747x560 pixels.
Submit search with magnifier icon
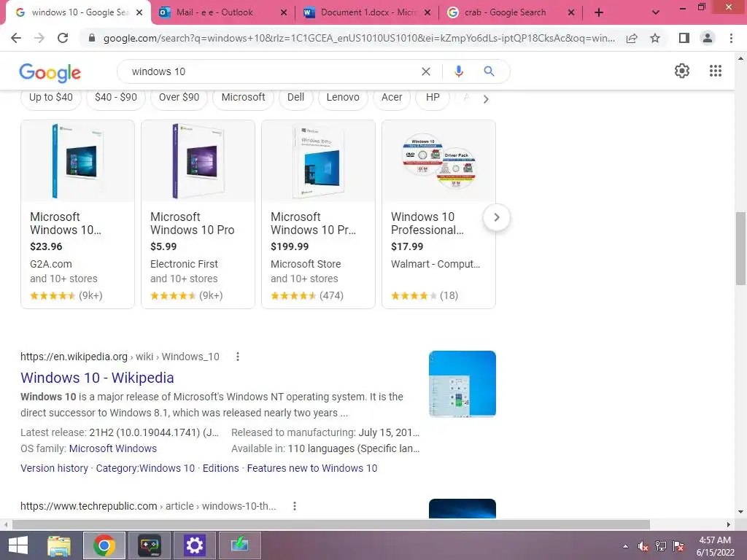click(x=489, y=71)
